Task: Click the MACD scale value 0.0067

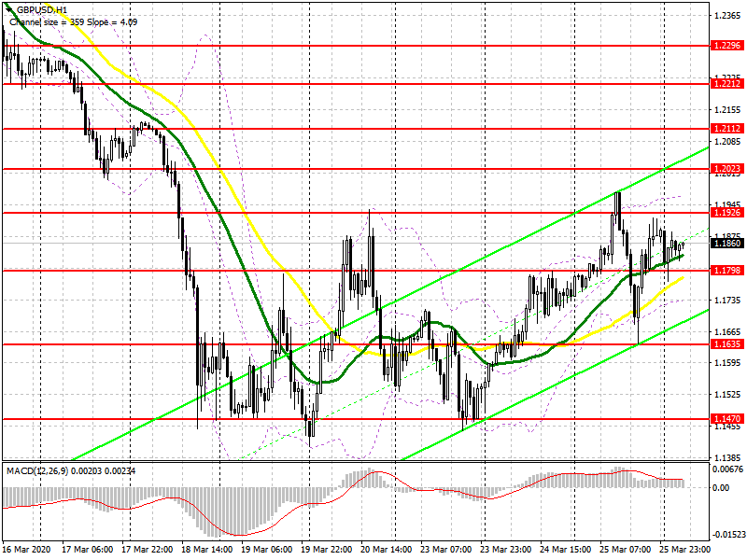Action: (727, 469)
